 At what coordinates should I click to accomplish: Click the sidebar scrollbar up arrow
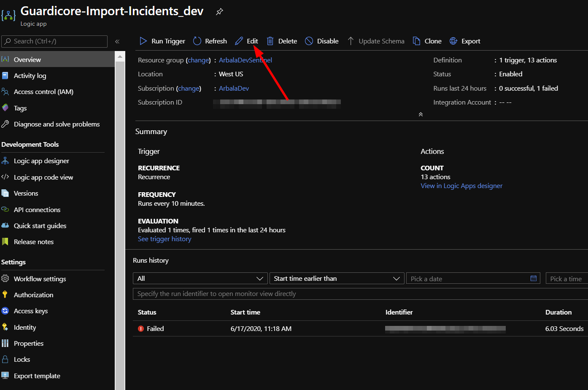[120, 56]
